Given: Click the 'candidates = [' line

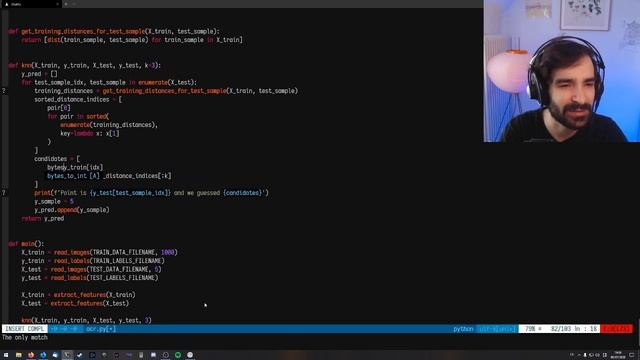Looking at the screenshot, I should 57,159.
